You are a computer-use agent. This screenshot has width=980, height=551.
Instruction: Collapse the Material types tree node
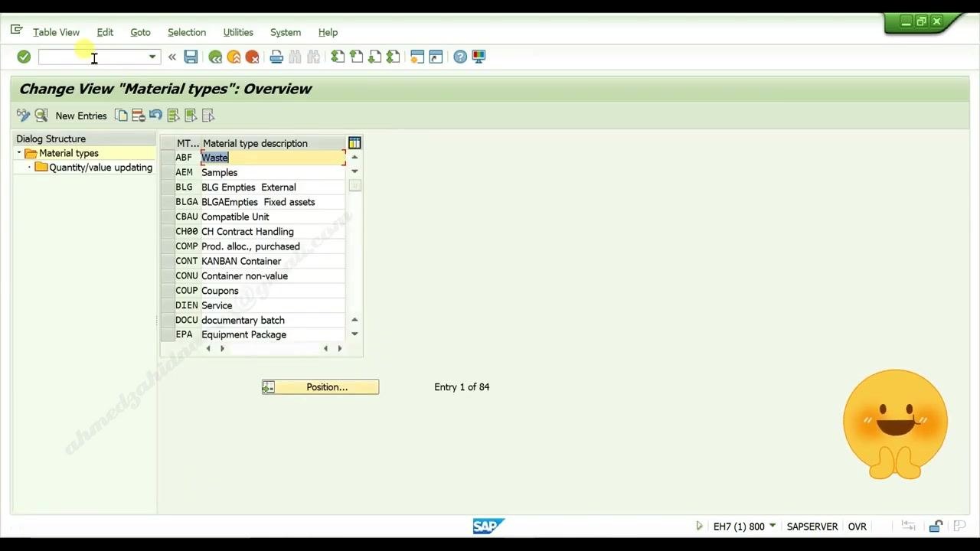click(19, 153)
